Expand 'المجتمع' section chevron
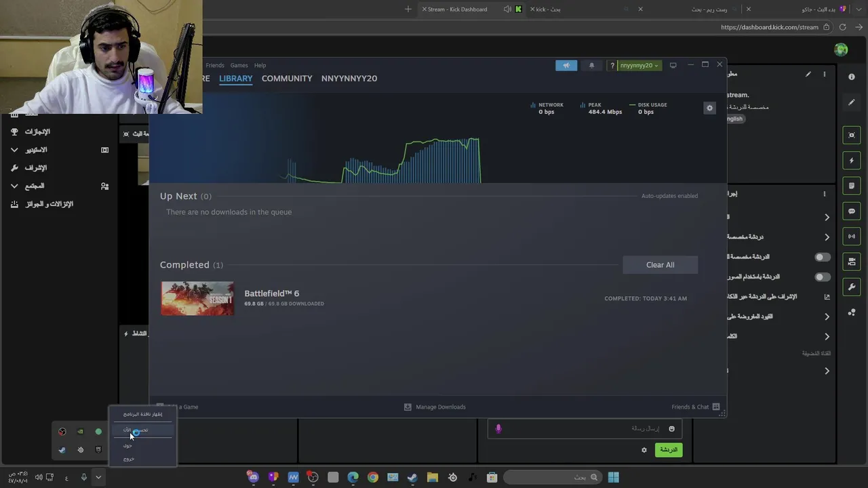The width and height of the screenshot is (868, 488). 14,186
